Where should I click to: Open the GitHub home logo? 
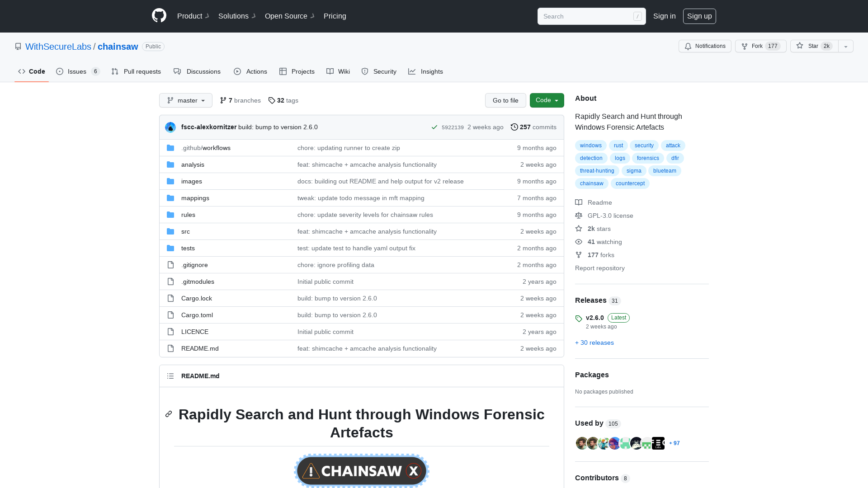(x=159, y=16)
